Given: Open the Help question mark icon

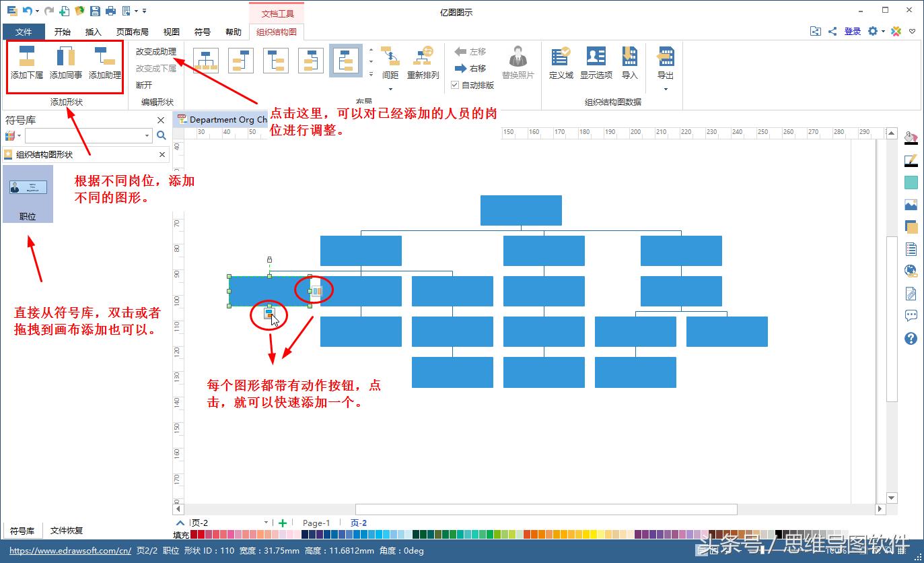Looking at the screenshot, I should (911, 339).
